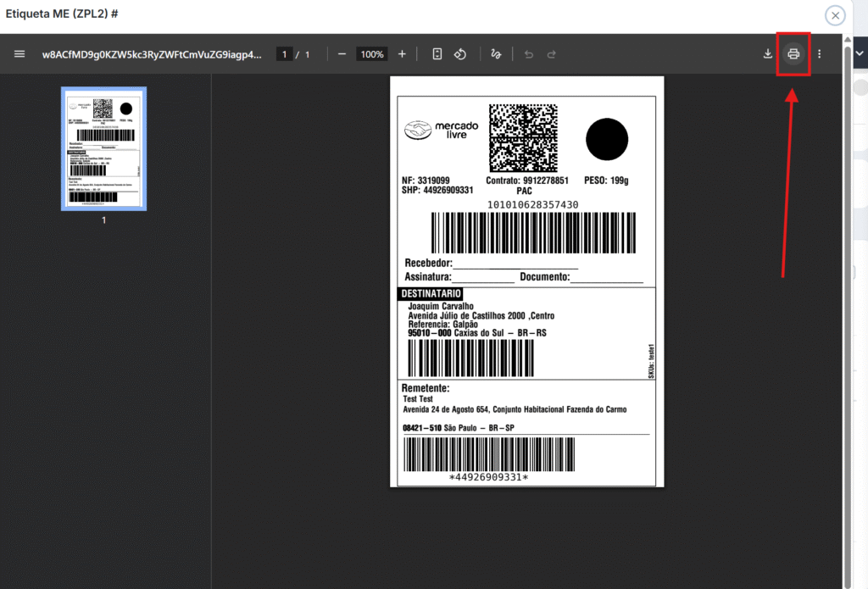
Task: Click the fit to page icon
Action: (x=437, y=54)
